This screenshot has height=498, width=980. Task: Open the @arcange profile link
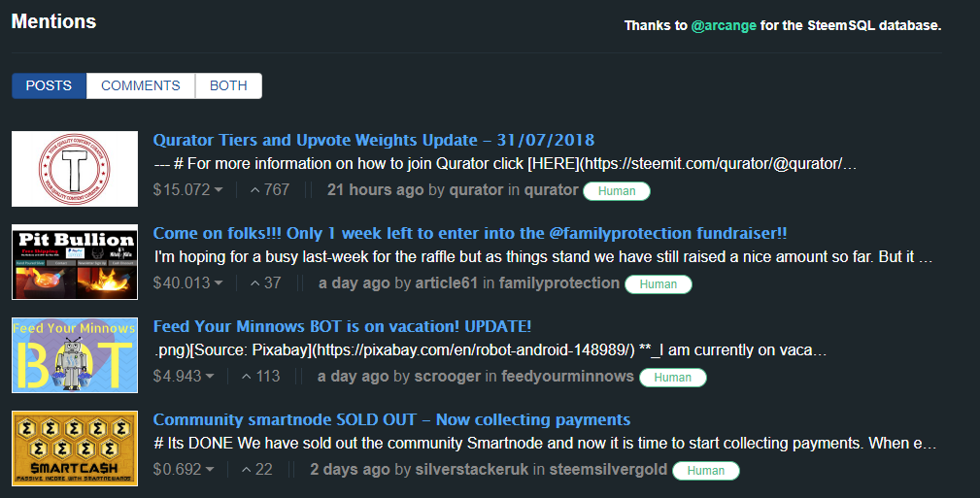click(724, 25)
